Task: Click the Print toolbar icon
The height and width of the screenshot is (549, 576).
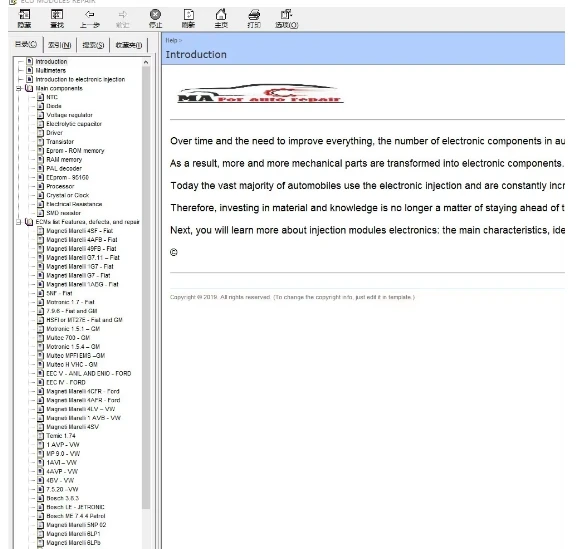Action: pyautogui.click(x=254, y=18)
